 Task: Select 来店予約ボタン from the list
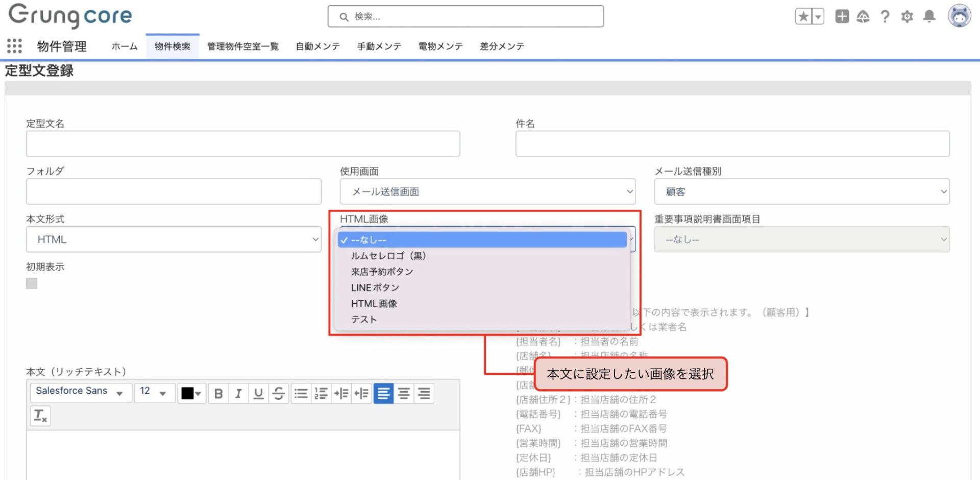[382, 272]
